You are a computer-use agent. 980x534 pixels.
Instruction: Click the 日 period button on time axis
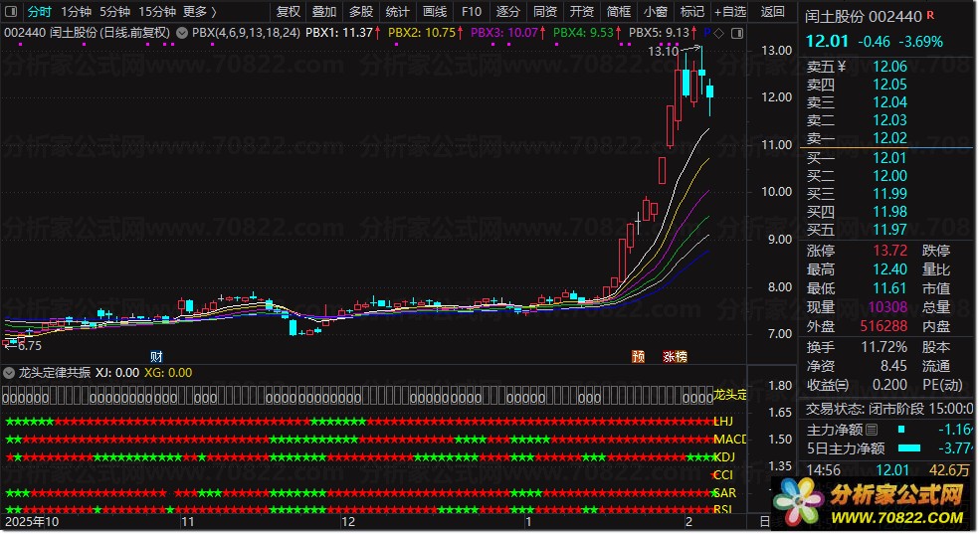(764, 521)
